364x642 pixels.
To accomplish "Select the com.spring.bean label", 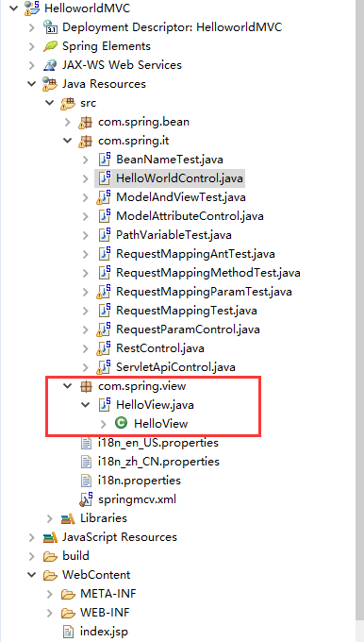I will click(143, 122).
